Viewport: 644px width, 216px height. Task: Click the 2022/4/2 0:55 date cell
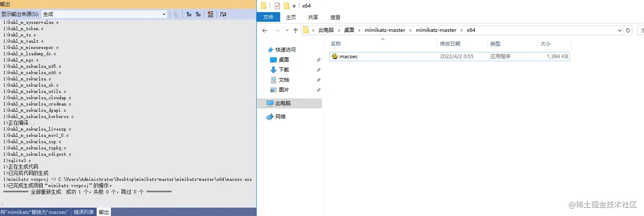tap(457, 56)
